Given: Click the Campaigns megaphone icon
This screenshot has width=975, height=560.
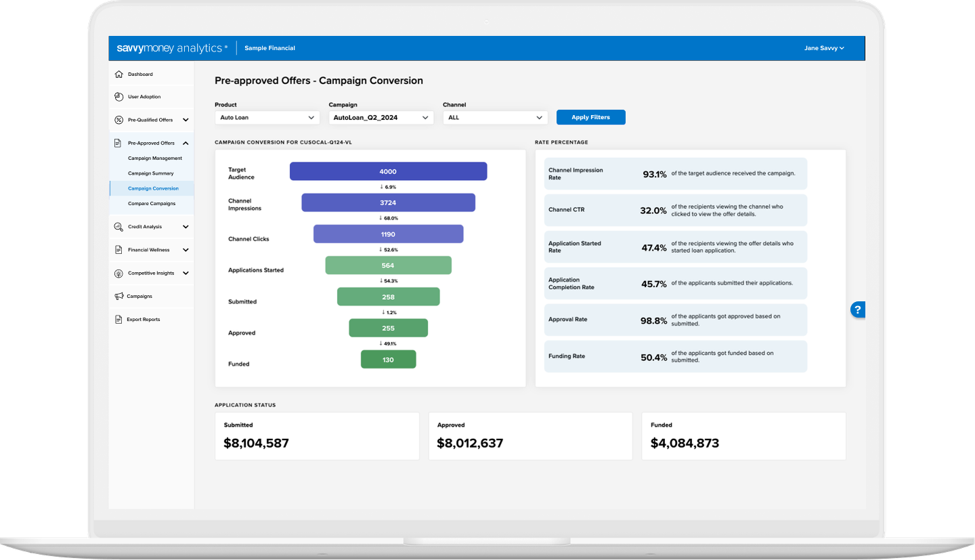Looking at the screenshot, I should (119, 297).
